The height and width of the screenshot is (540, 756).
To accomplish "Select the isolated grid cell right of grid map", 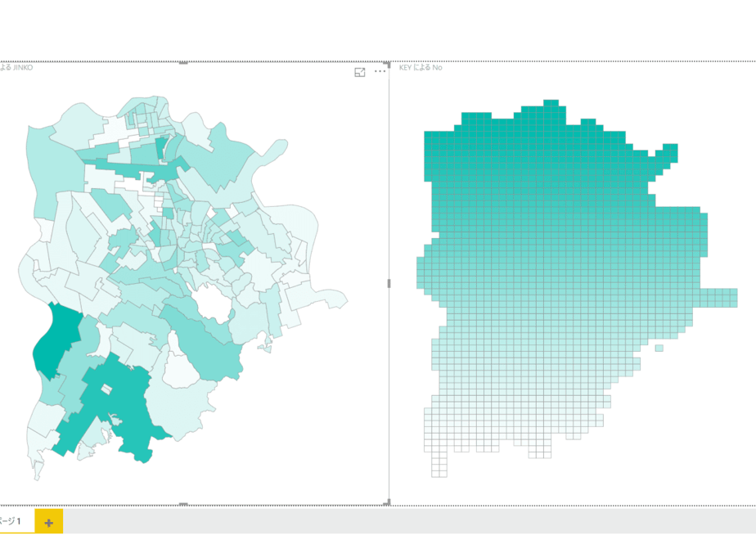I will [x=659, y=348].
